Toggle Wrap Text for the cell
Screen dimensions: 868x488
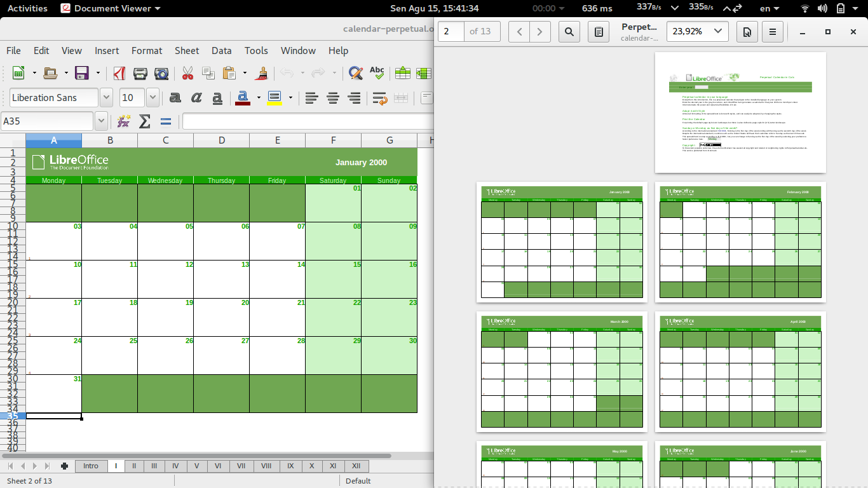click(x=380, y=97)
